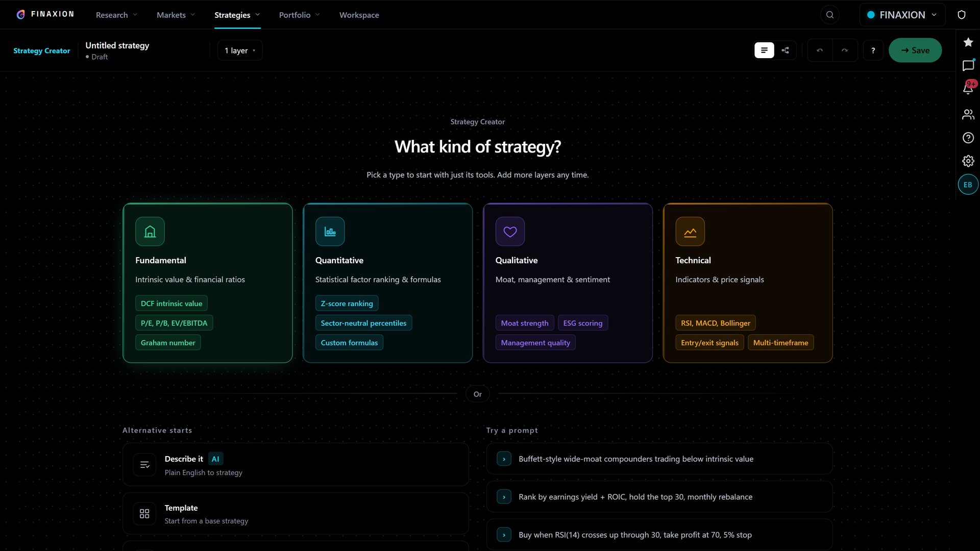Image resolution: width=980 pixels, height=551 pixels.
Task: Open the 1 layer dropdown
Action: (240, 51)
